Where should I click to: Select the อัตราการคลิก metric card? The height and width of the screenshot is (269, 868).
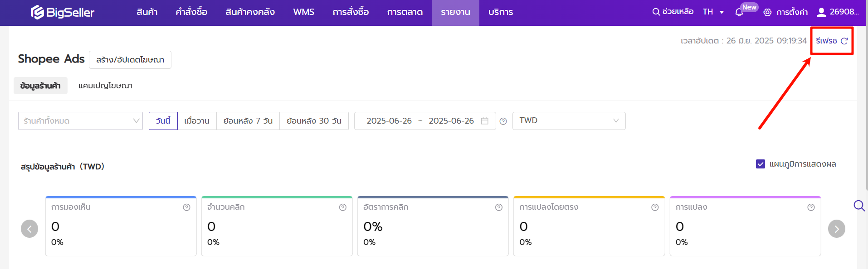433,226
